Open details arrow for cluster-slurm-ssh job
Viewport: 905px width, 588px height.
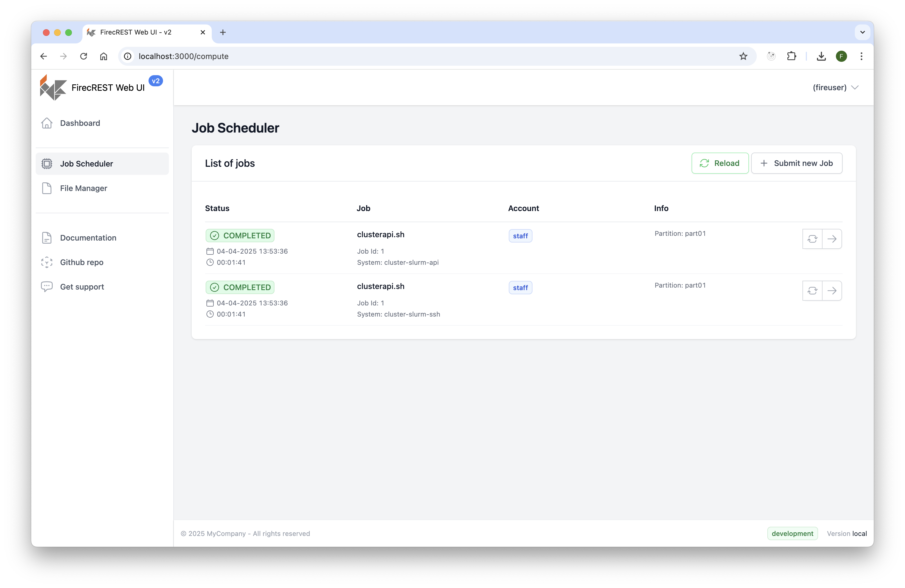[832, 291]
